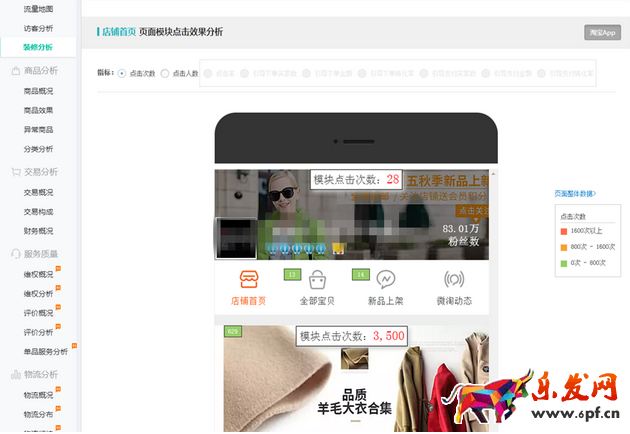The width and height of the screenshot is (630, 434).
Task: Open 异常商品 in the sidebar
Action: [38, 129]
